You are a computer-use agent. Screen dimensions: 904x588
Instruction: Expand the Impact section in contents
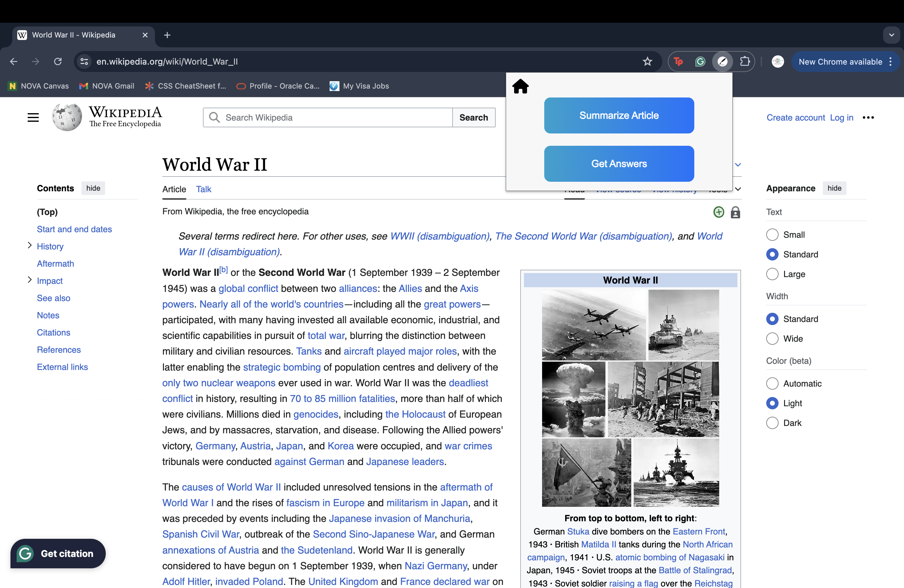[x=30, y=280]
